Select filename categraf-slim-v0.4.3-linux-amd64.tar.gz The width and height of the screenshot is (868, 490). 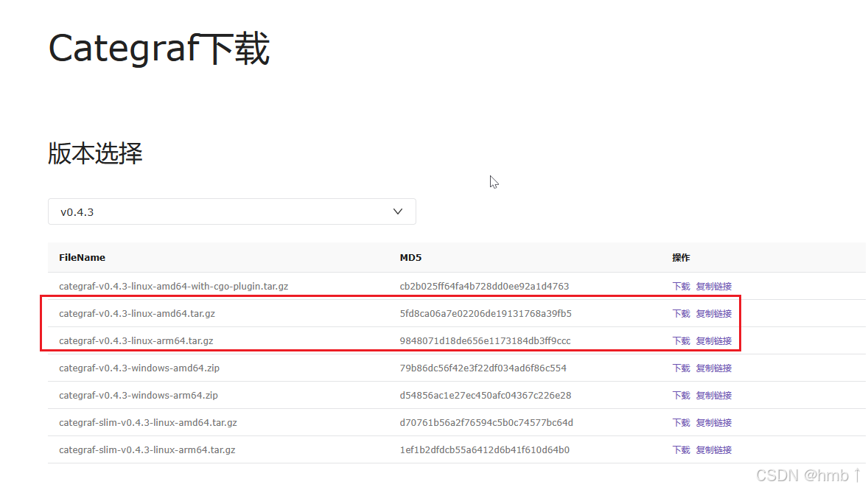tap(148, 422)
